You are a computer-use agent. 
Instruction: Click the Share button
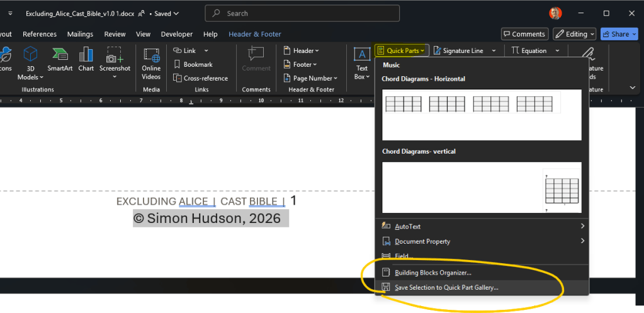click(619, 34)
